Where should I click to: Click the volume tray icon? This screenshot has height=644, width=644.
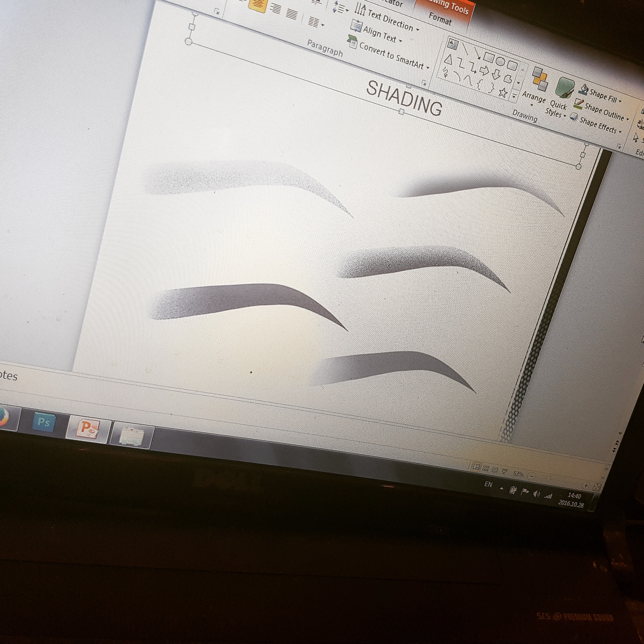[x=536, y=494]
